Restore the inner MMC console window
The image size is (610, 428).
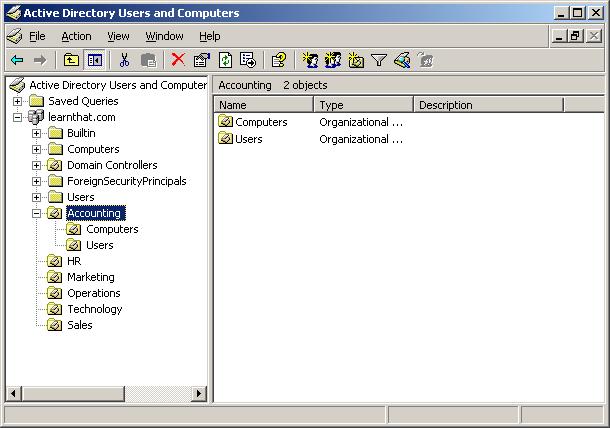tap(576, 37)
